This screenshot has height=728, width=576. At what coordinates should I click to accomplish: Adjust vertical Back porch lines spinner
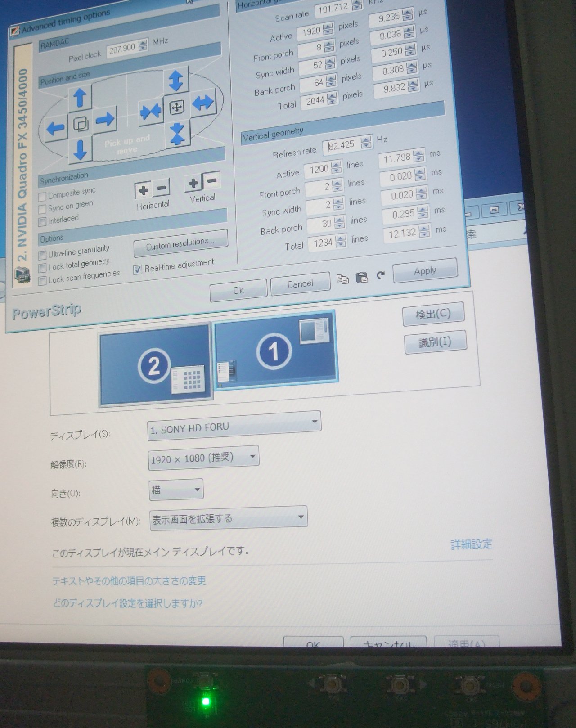(340, 222)
